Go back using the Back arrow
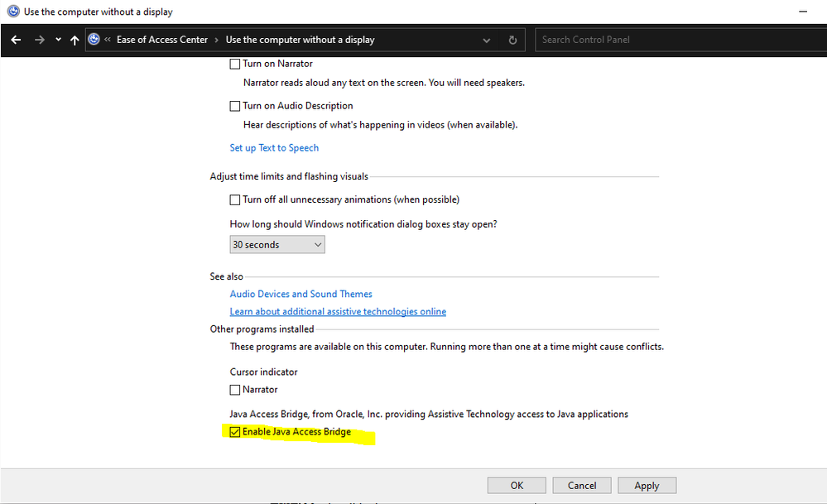 pos(17,40)
